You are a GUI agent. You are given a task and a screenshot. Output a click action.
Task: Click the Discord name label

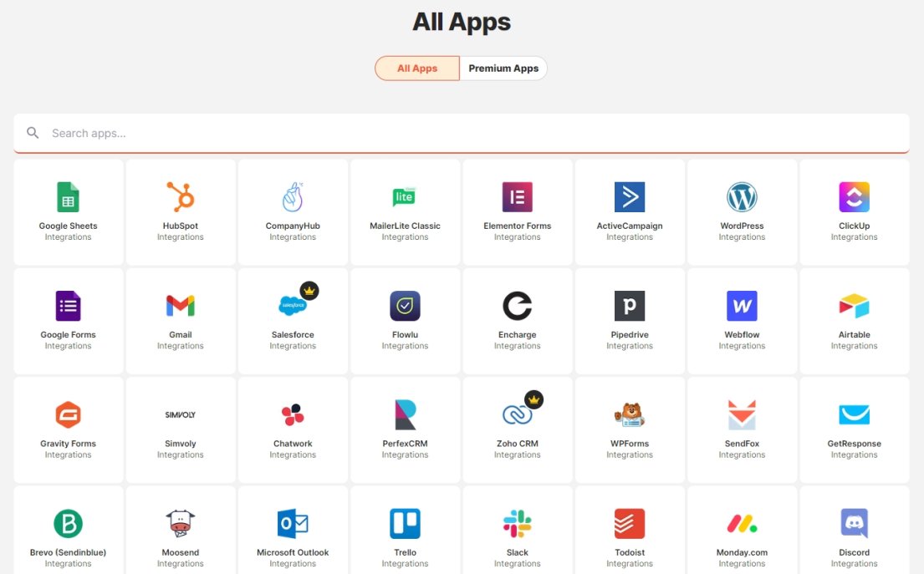point(854,552)
